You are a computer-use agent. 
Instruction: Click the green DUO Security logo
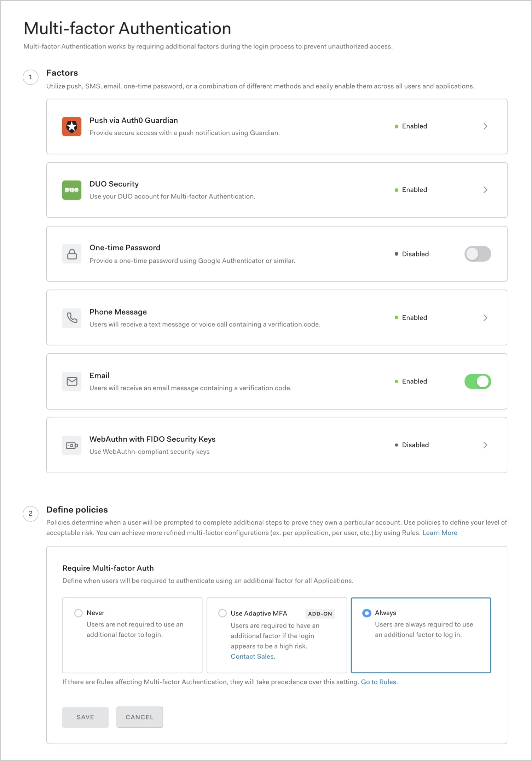pyautogui.click(x=72, y=190)
